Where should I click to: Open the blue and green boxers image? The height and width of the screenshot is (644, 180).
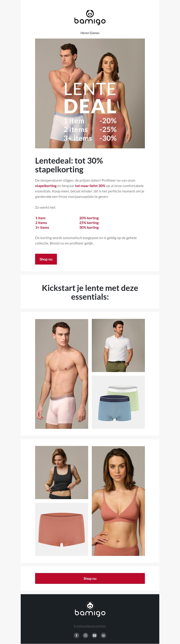pos(118,402)
